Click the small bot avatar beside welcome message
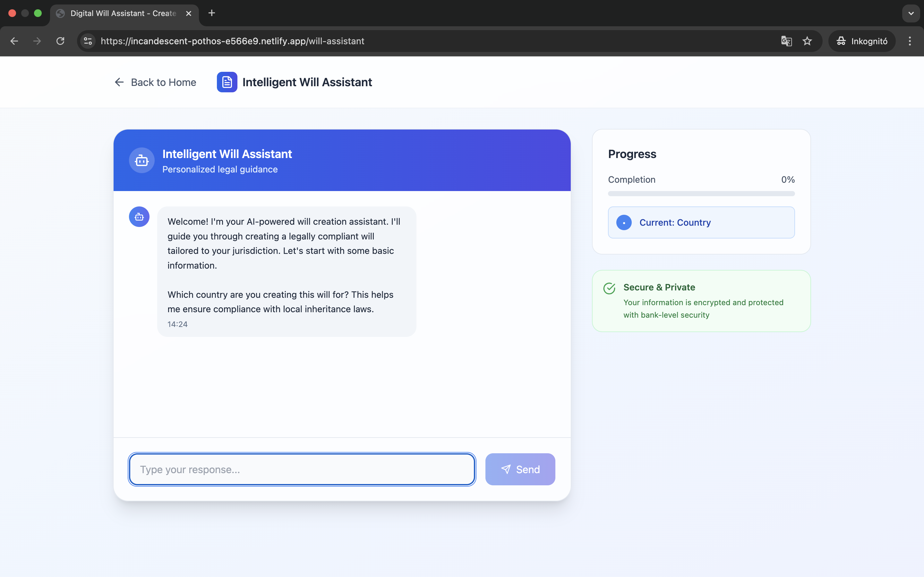 (x=139, y=217)
